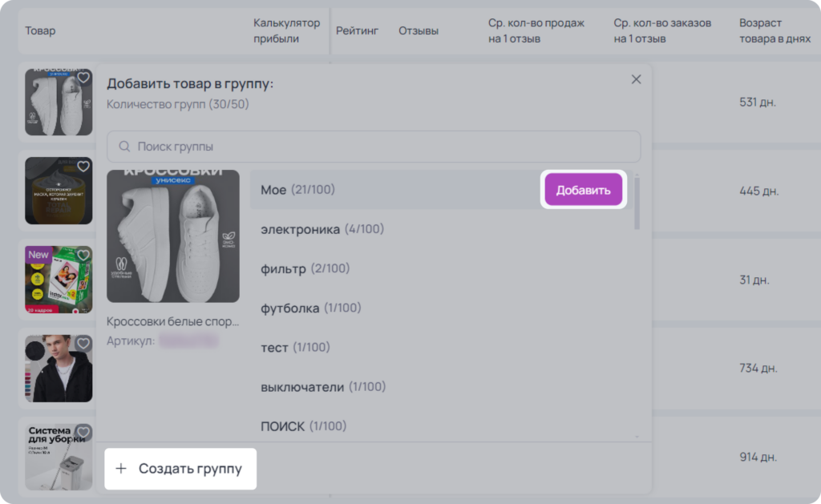Create a new group with Создать группу
The image size is (821, 504).
pyautogui.click(x=180, y=469)
